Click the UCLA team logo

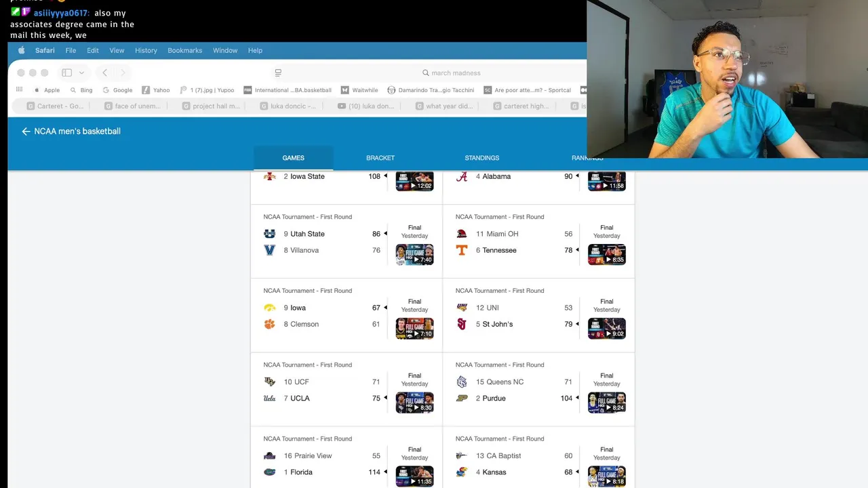click(x=269, y=398)
